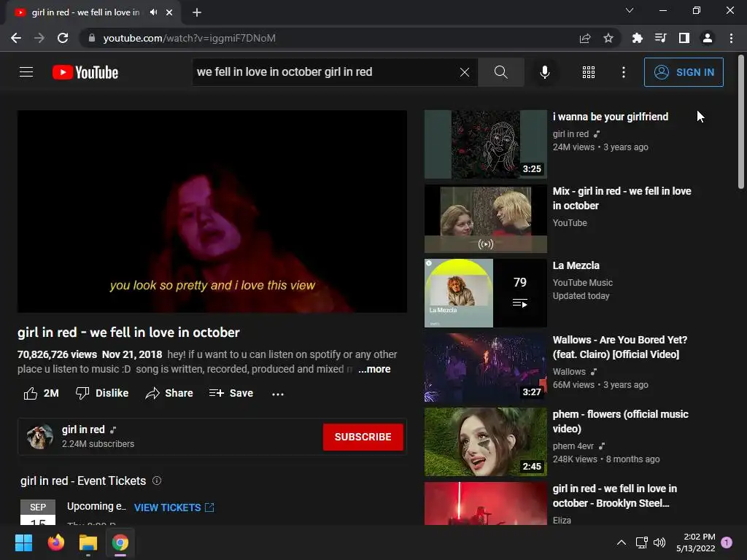Open File Explorer from taskbar
747x560 pixels.
(88, 542)
